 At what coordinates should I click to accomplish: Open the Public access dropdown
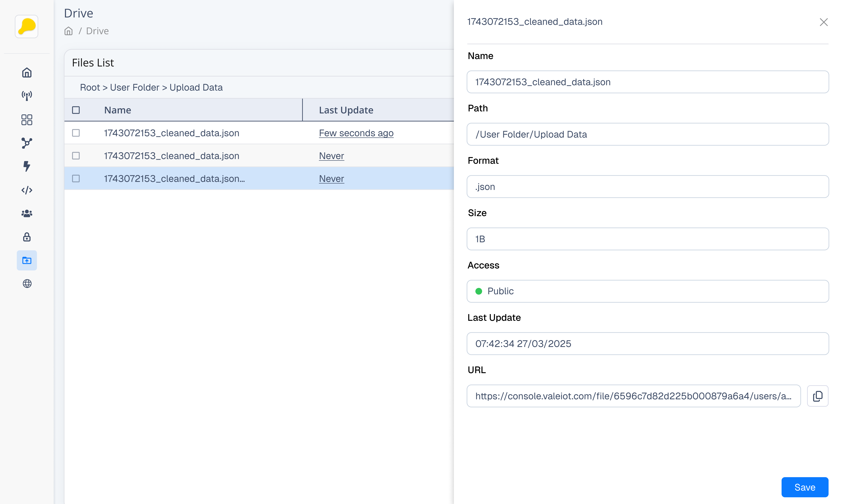coord(647,291)
